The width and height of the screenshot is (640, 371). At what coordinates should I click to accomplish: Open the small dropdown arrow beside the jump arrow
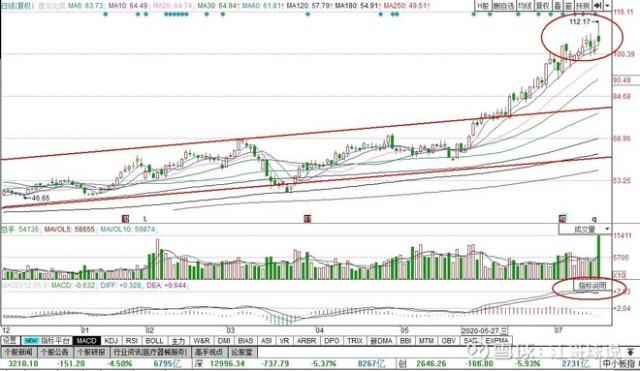coord(607,6)
